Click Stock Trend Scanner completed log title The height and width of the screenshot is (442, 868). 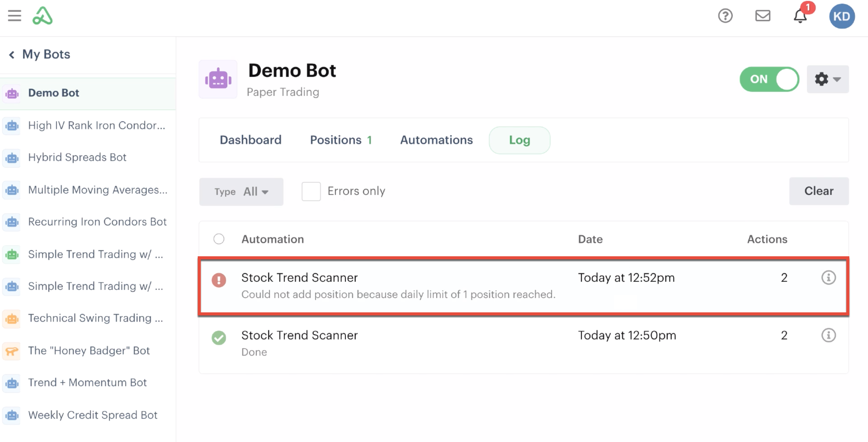[299, 336]
